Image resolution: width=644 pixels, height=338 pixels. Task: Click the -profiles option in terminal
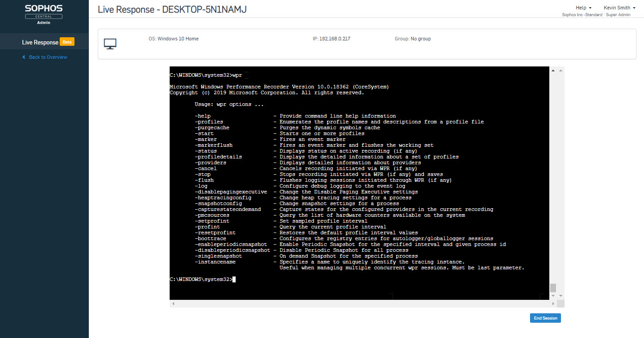(x=209, y=122)
